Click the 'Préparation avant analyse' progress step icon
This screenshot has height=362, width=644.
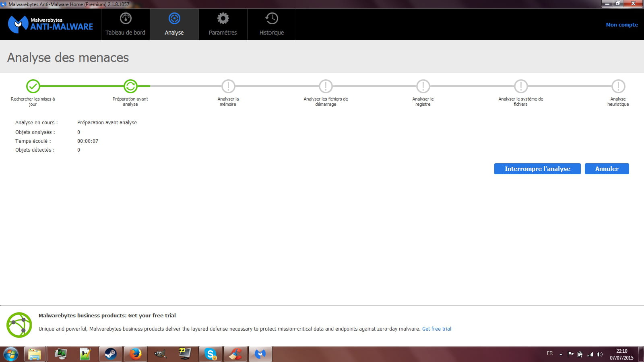(x=130, y=86)
